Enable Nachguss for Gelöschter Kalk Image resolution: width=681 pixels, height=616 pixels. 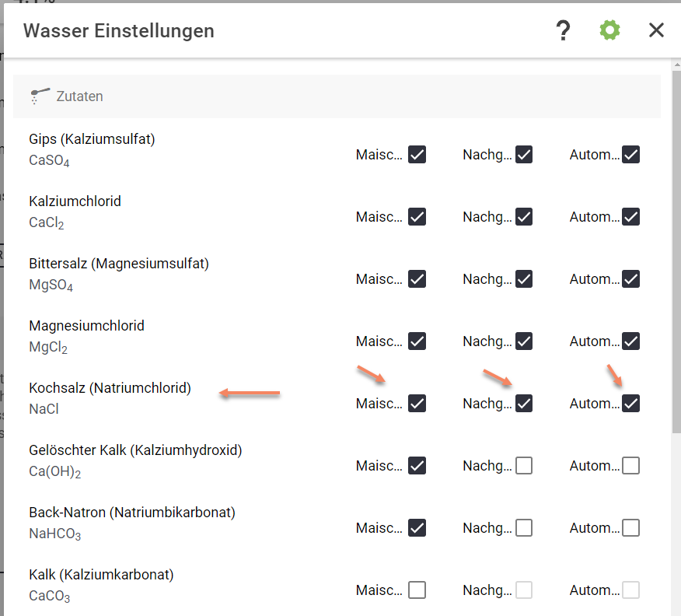tap(524, 466)
